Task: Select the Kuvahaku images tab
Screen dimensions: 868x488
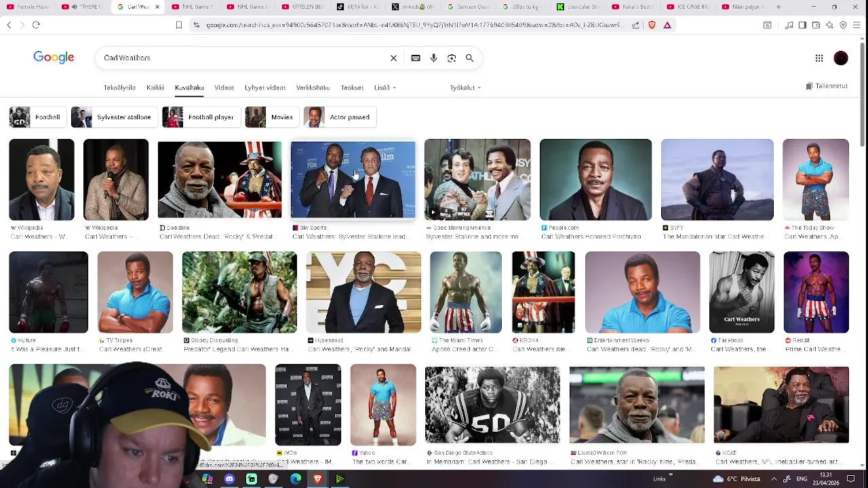Action: click(189, 87)
